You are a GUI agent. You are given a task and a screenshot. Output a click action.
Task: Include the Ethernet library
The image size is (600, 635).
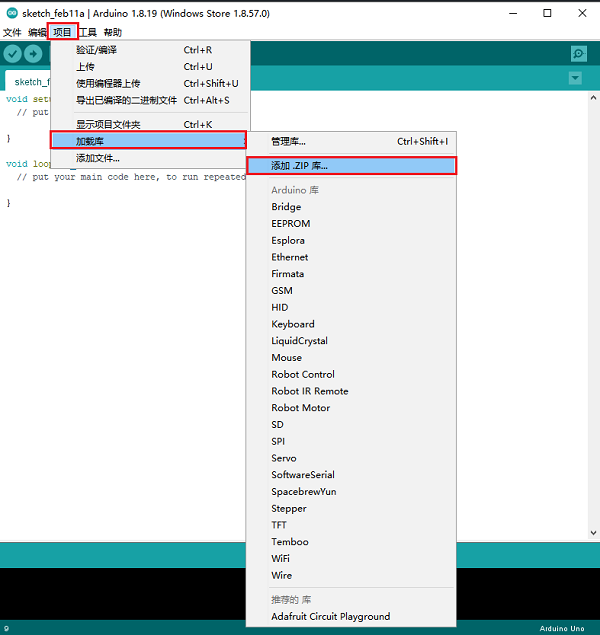pyautogui.click(x=351, y=257)
